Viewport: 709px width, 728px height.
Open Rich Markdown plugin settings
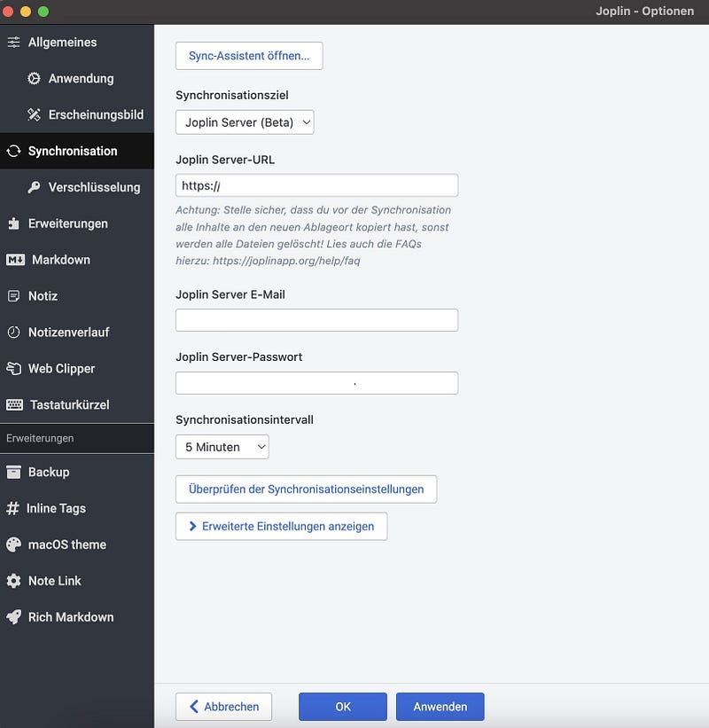point(77,617)
